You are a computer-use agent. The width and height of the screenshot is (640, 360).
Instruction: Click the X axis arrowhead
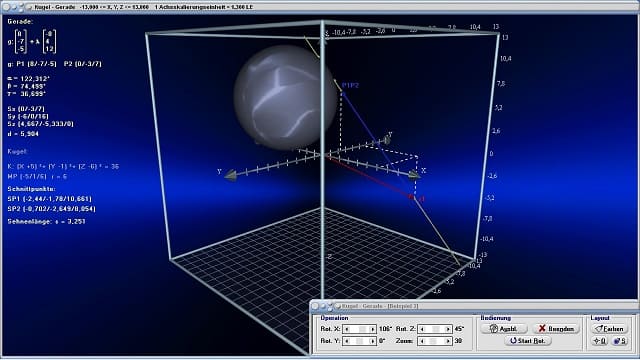tap(414, 175)
